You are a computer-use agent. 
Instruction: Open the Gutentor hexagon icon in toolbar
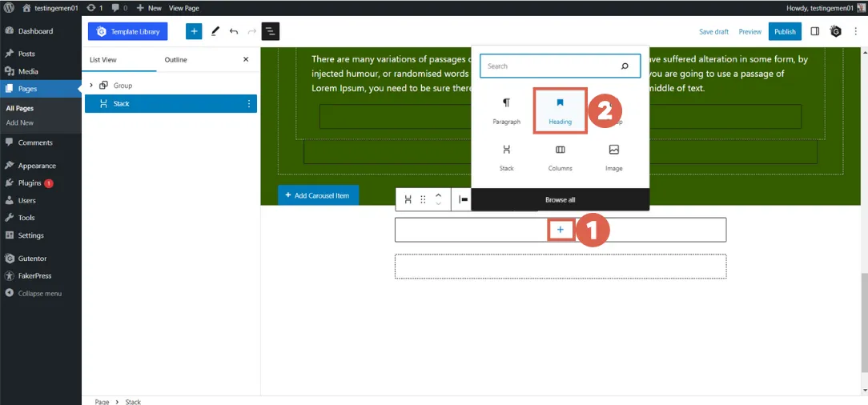836,31
